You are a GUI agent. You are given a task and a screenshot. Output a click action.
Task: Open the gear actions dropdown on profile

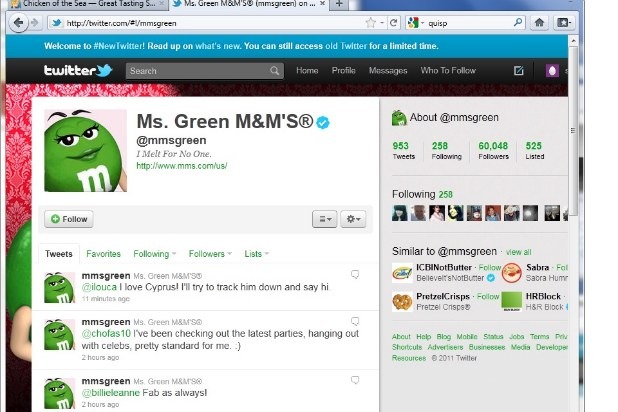[x=353, y=218]
